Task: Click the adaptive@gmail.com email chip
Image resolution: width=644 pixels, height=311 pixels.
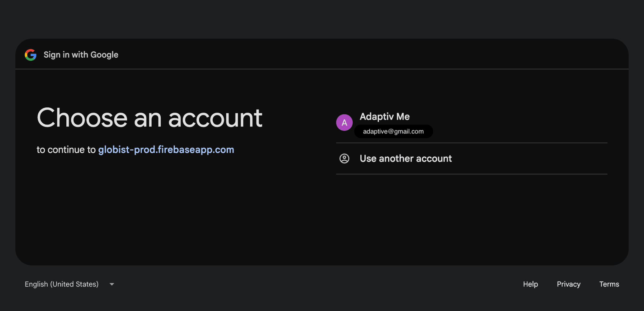Action: coord(393,131)
